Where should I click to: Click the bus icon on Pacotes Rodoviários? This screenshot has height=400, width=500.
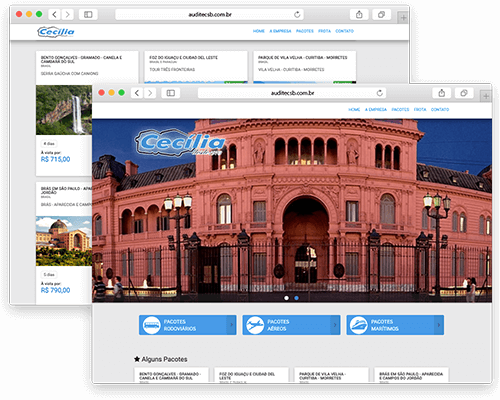click(151, 325)
